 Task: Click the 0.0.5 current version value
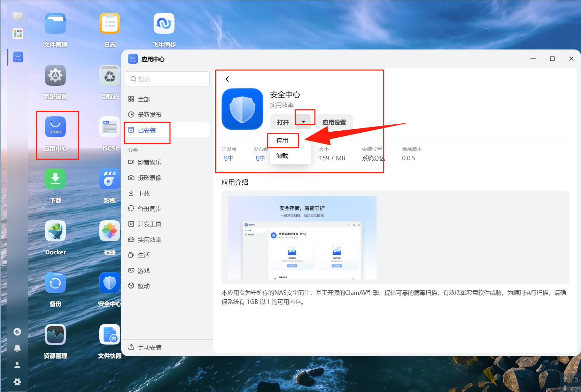click(409, 158)
